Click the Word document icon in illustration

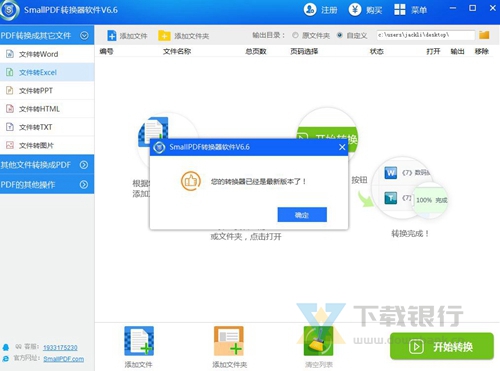point(391,173)
